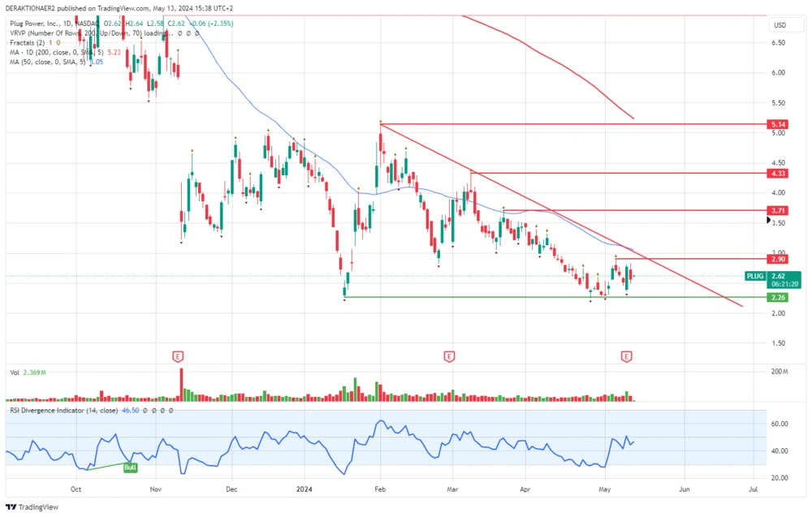Click the 3.71 resistance price label
Image resolution: width=812 pixels, height=517 pixels.
point(777,211)
